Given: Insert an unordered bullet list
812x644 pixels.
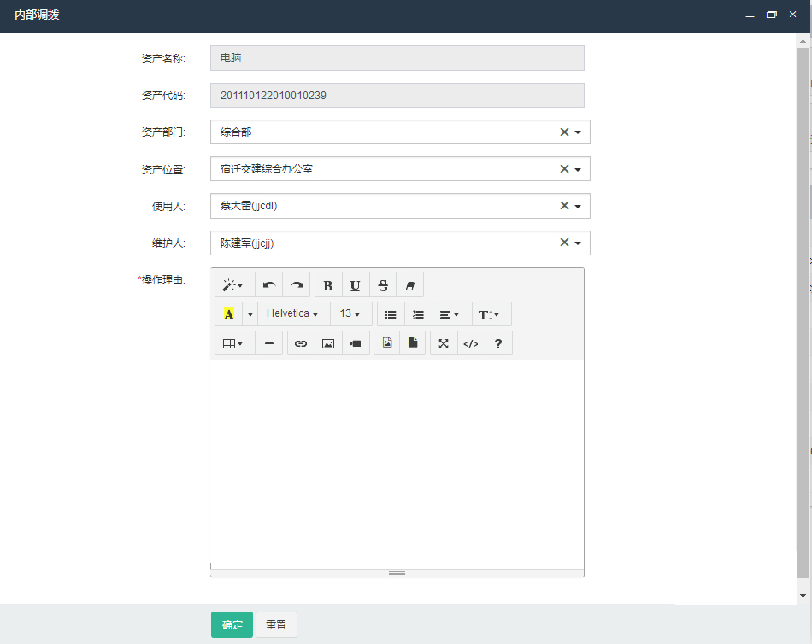Looking at the screenshot, I should coord(391,314).
